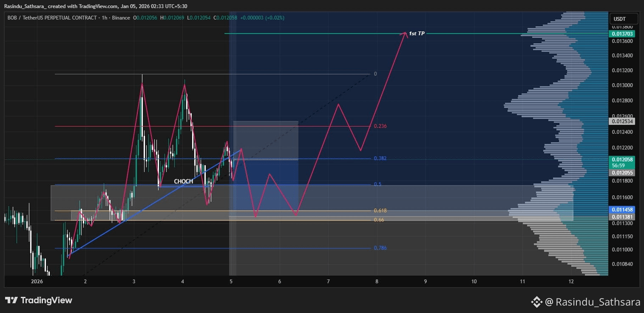Click the 0.013200 tick on price scale
Viewport: 644px width, 313px height.
click(x=623, y=70)
